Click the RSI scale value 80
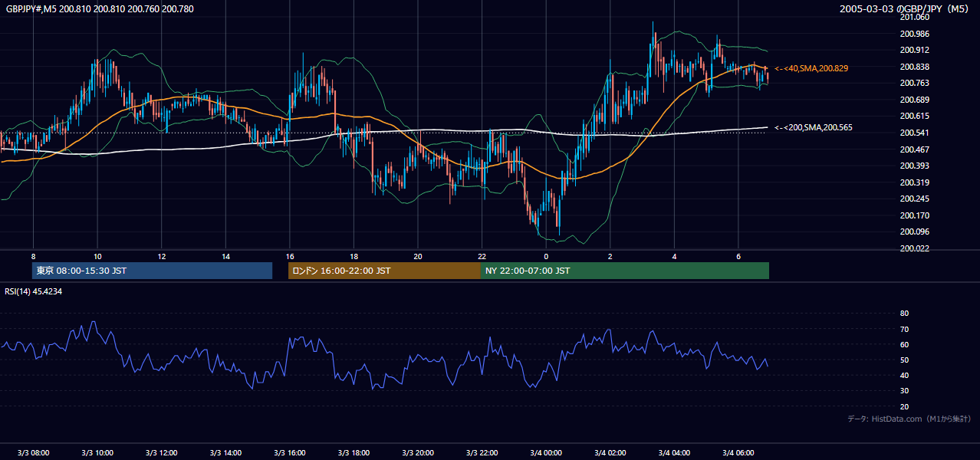Screen dimensions: 980x460 pyautogui.click(x=905, y=314)
